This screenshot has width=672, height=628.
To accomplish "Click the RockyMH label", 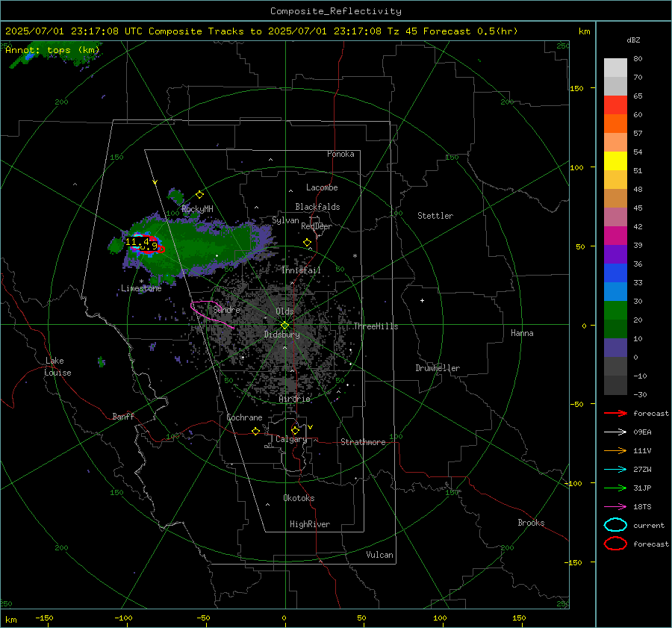I will 197,210.
